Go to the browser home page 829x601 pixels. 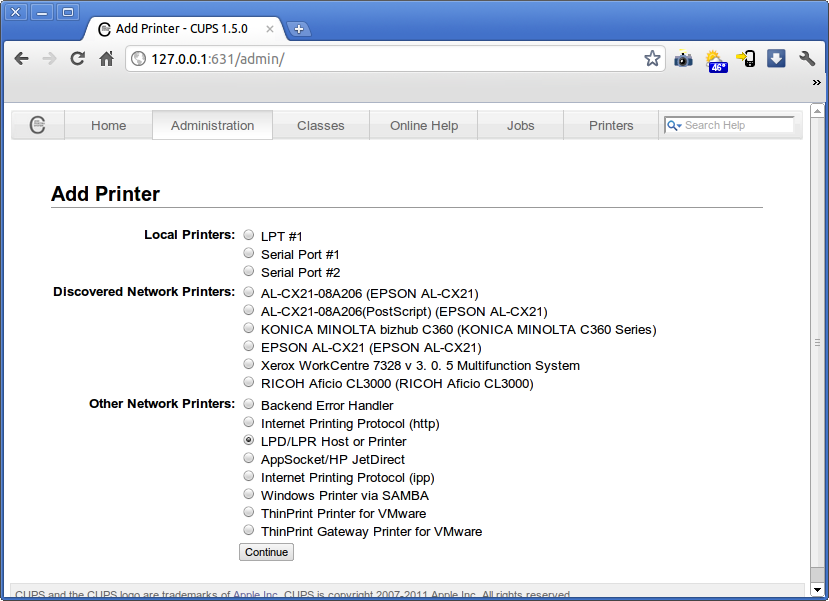pos(107,59)
